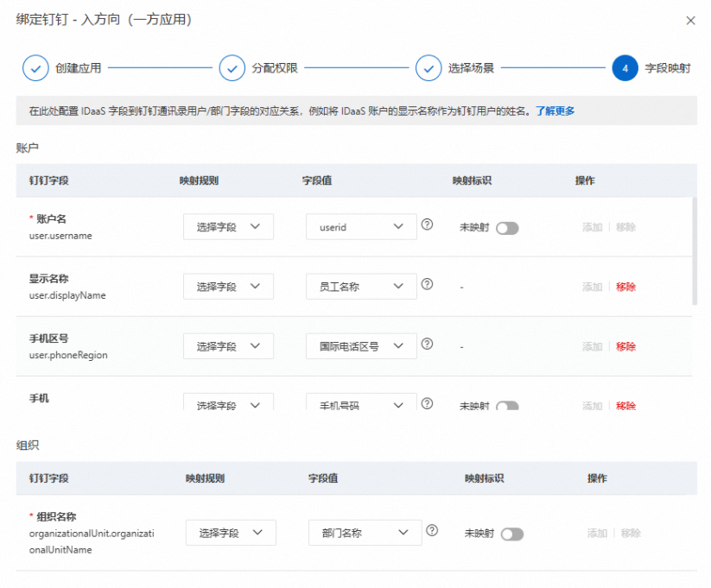
Task: Toggle 未映射 switch for 账户名 row
Action: (x=507, y=228)
